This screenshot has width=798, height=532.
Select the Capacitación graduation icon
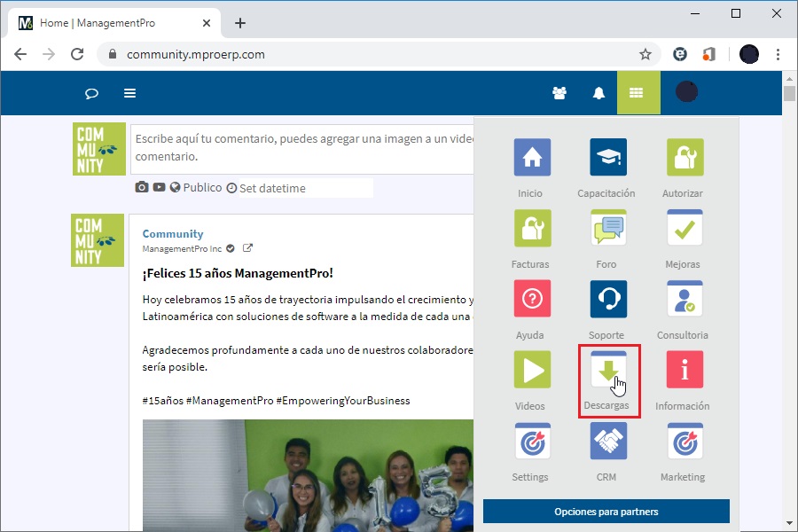(x=607, y=155)
